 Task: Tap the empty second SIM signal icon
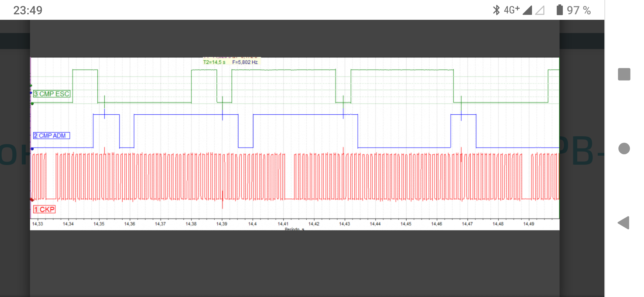click(540, 10)
